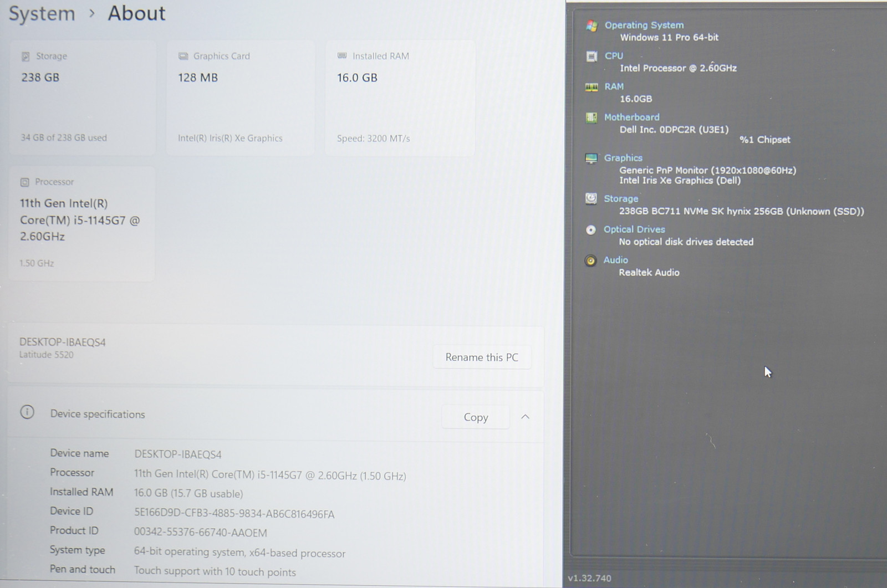
Task: Select the About breadcrumb heading
Action: coord(136,13)
